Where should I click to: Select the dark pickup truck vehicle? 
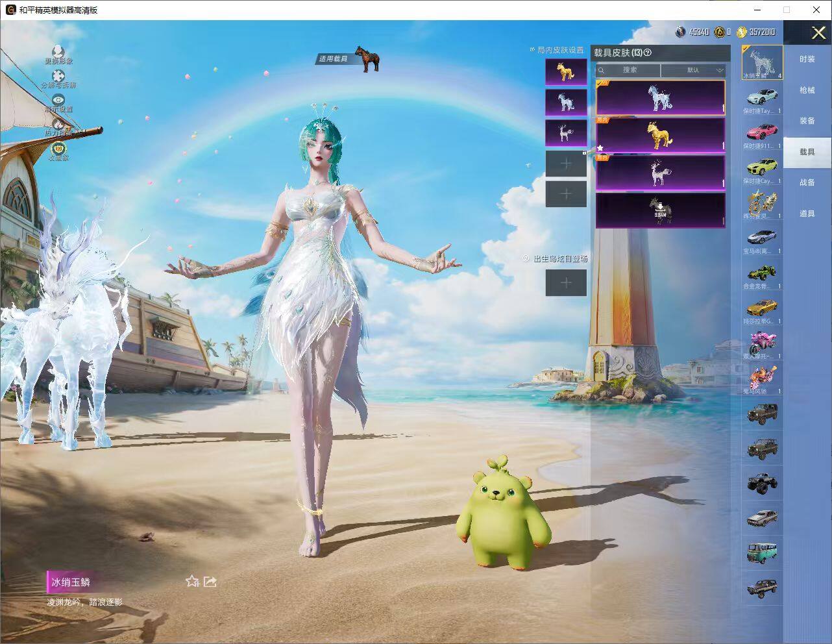[x=762, y=588]
